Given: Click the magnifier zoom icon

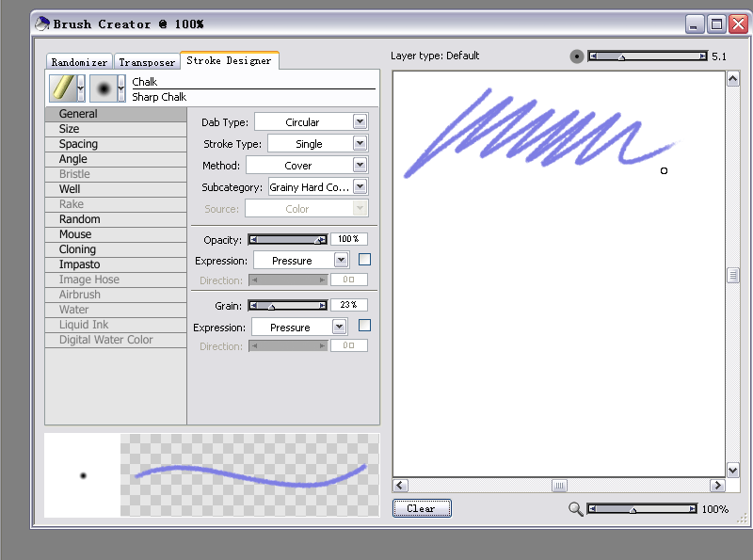Looking at the screenshot, I should point(576,509).
